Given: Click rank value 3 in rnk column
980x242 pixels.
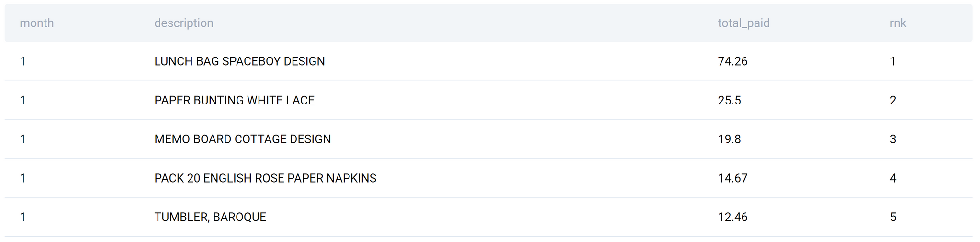Looking at the screenshot, I should tap(893, 139).
